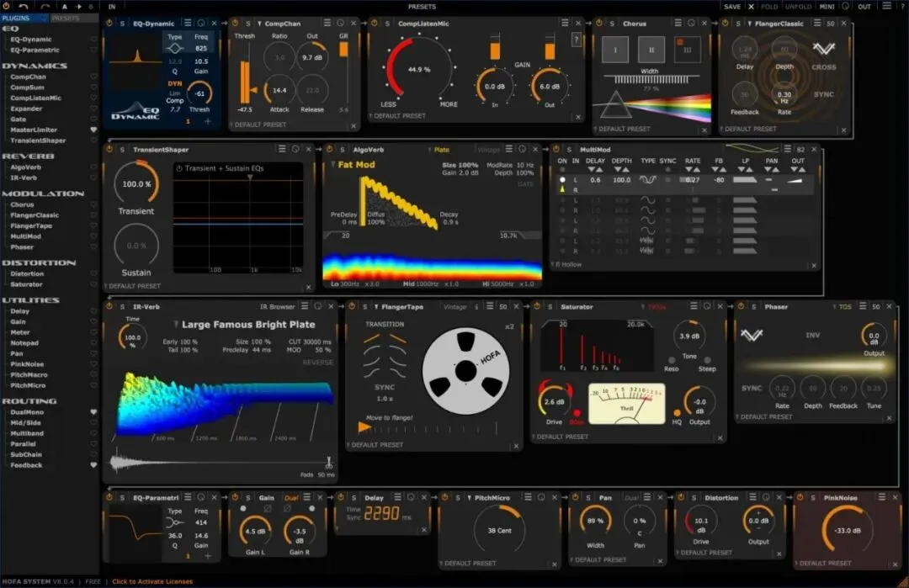Click the sine wave type icon in MultiMod first row

pyautogui.click(x=647, y=180)
